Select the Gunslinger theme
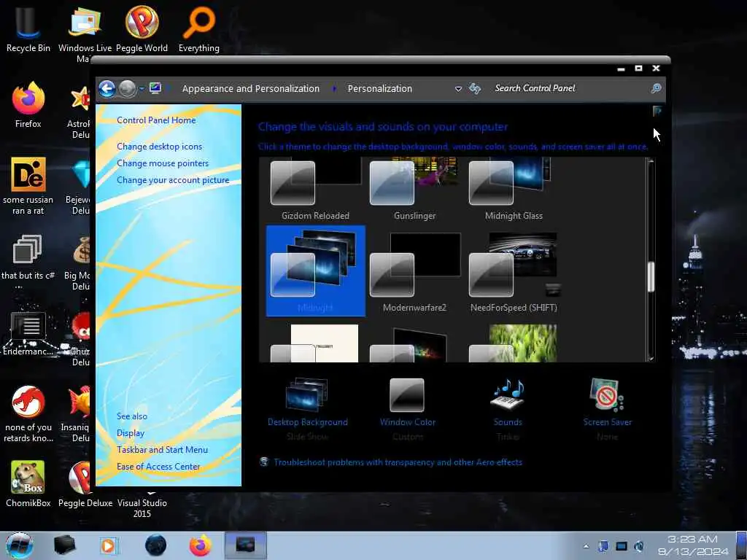Image resolution: width=747 pixels, height=560 pixels. coord(414,190)
